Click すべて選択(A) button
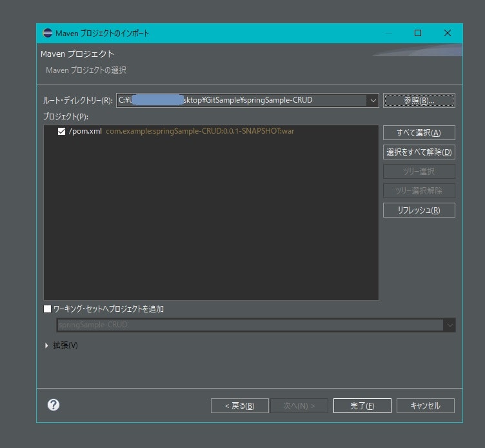The image size is (485, 448). [419, 132]
